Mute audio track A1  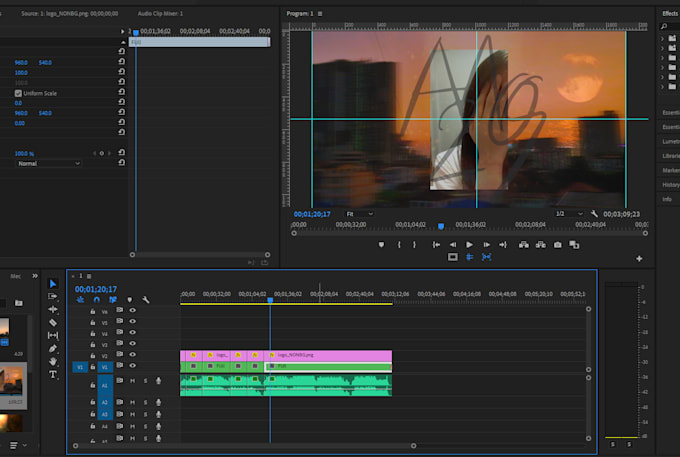point(132,381)
